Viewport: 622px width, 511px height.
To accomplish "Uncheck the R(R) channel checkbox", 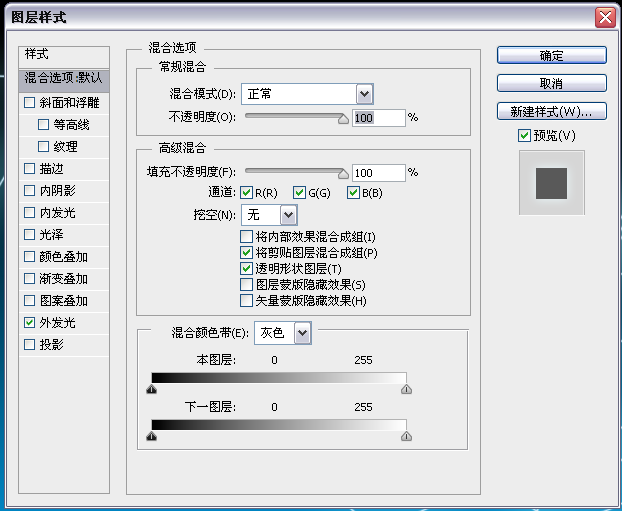I will coord(246,192).
